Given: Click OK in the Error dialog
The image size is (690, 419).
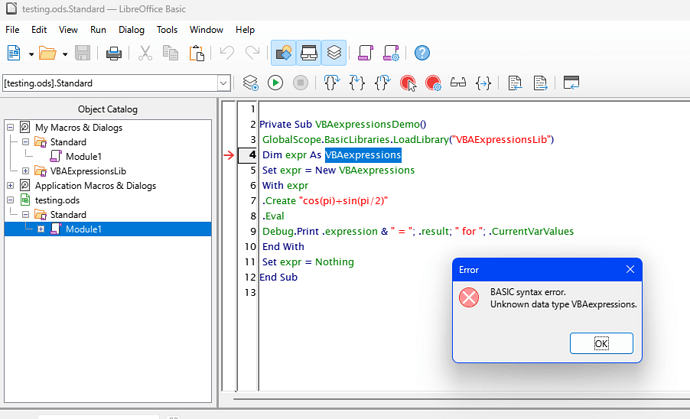Looking at the screenshot, I should (602, 343).
